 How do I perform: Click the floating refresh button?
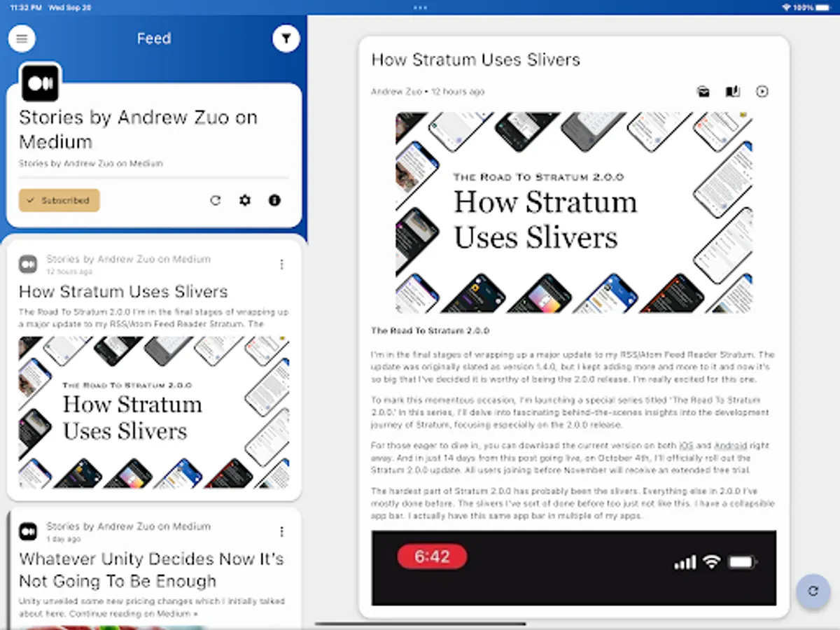[813, 591]
